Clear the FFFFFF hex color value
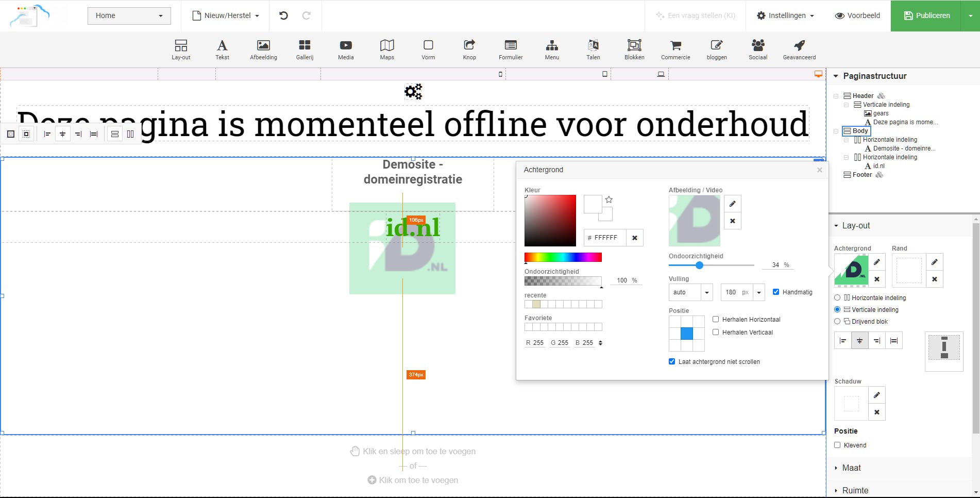The image size is (980, 498). click(x=635, y=238)
